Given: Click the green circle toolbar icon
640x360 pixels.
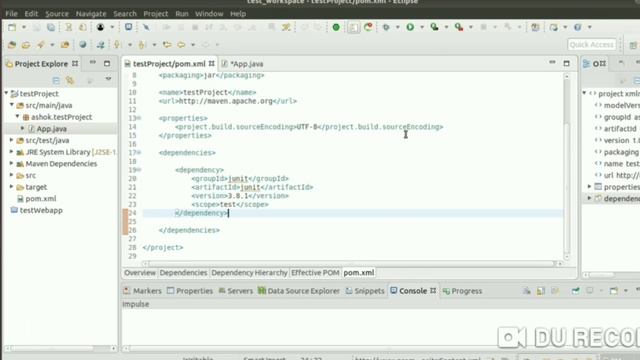Looking at the screenshot, I should [336, 27].
